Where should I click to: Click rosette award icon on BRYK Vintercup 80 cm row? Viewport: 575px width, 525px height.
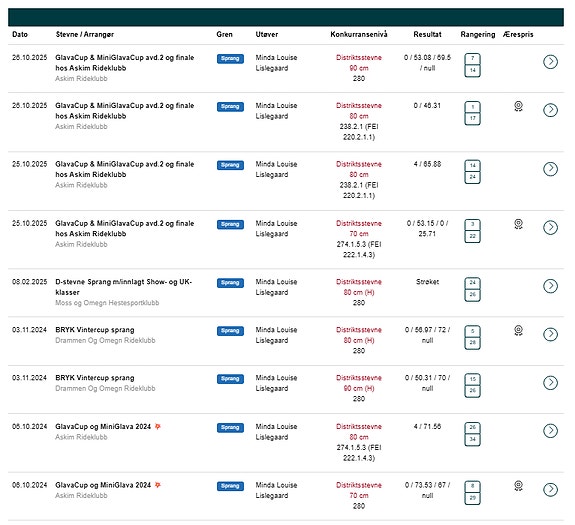coord(518,331)
